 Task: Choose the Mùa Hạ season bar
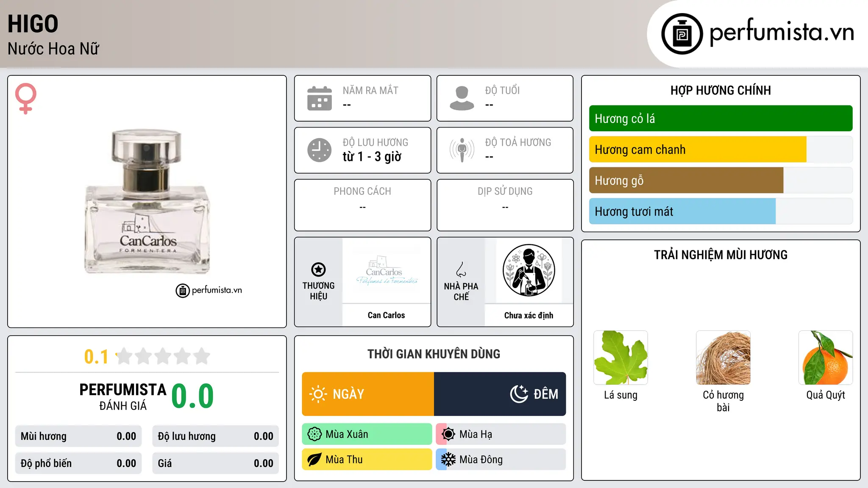pyautogui.click(x=501, y=434)
